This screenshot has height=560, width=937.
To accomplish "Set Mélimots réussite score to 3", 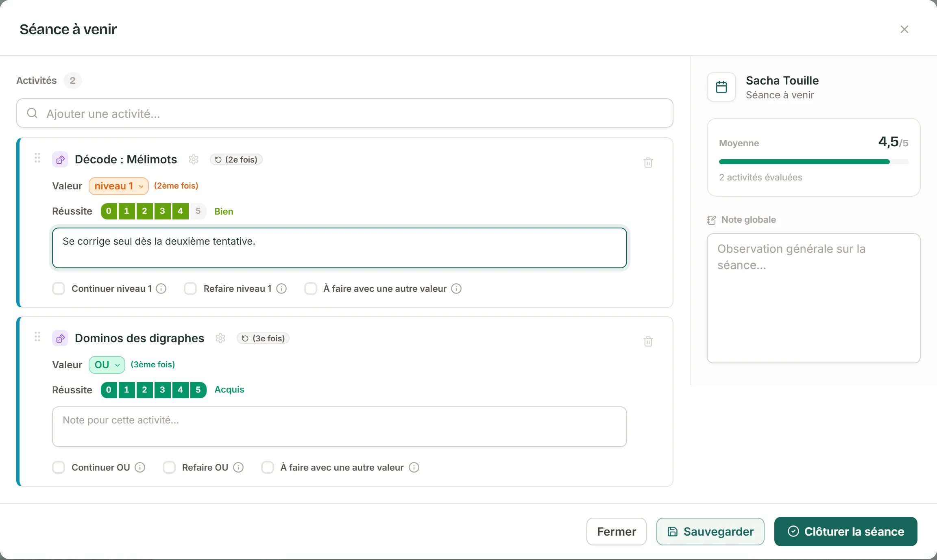I will point(162,211).
